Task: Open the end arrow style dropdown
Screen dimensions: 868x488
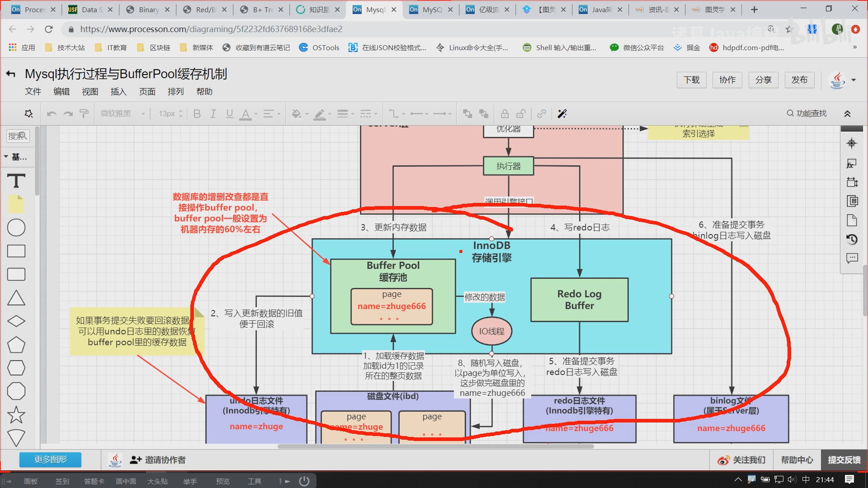Action: click(442, 114)
